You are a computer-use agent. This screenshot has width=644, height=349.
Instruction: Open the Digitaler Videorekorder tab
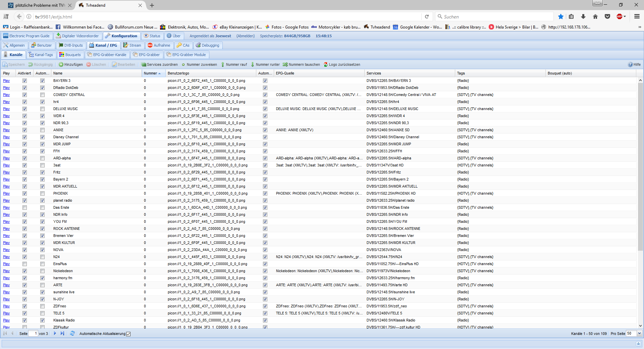pyautogui.click(x=77, y=36)
